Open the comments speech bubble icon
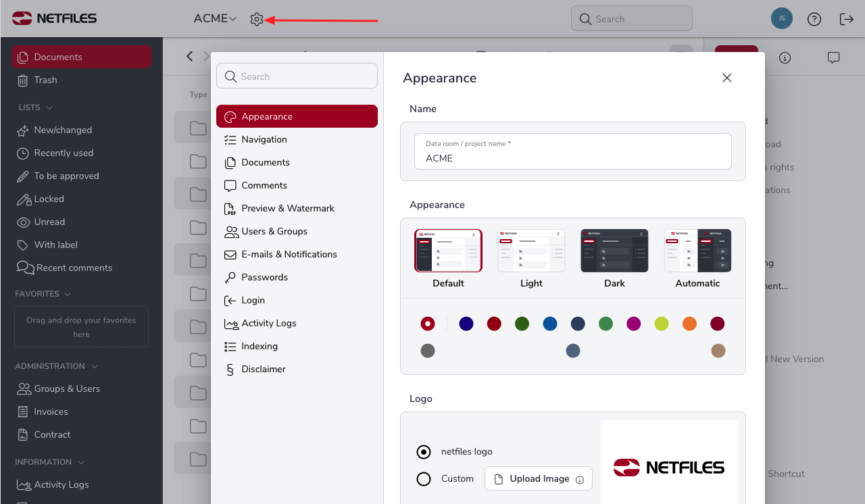 pos(834,58)
